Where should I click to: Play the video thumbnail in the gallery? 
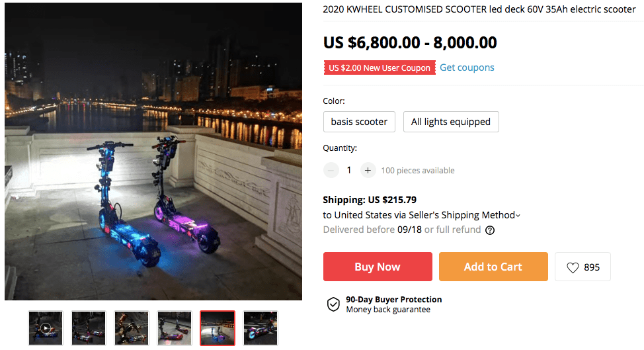[x=46, y=328]
